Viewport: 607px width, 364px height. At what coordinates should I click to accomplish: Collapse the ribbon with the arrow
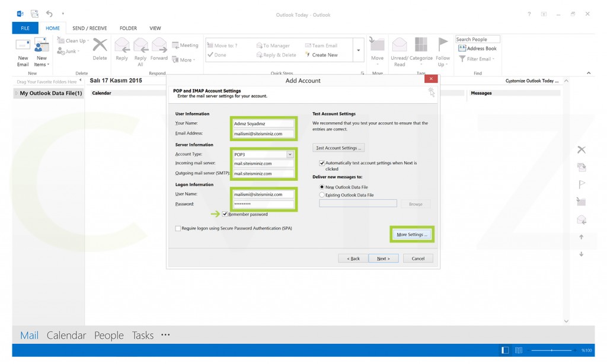tap(589, 73)
